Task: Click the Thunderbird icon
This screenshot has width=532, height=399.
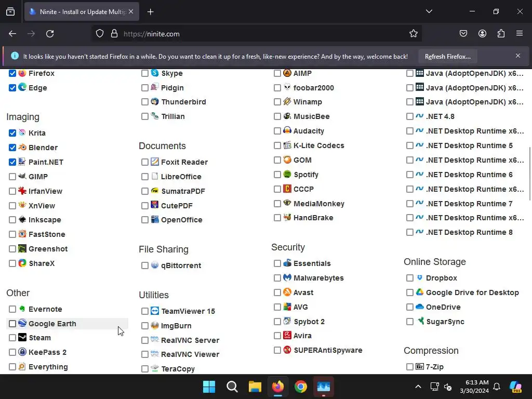Action: (x=155, y=101)
